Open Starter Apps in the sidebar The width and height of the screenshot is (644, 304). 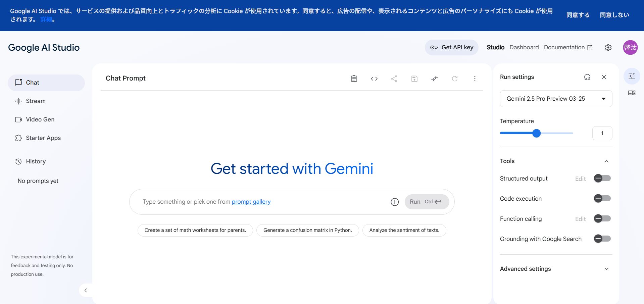click(x=46, y=138)
